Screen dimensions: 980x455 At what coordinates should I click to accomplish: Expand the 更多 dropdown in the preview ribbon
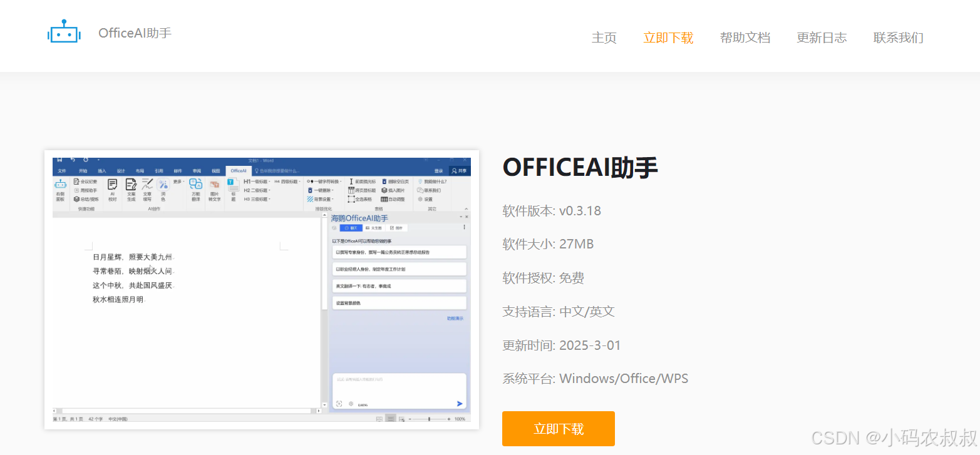tap(178, 181)
